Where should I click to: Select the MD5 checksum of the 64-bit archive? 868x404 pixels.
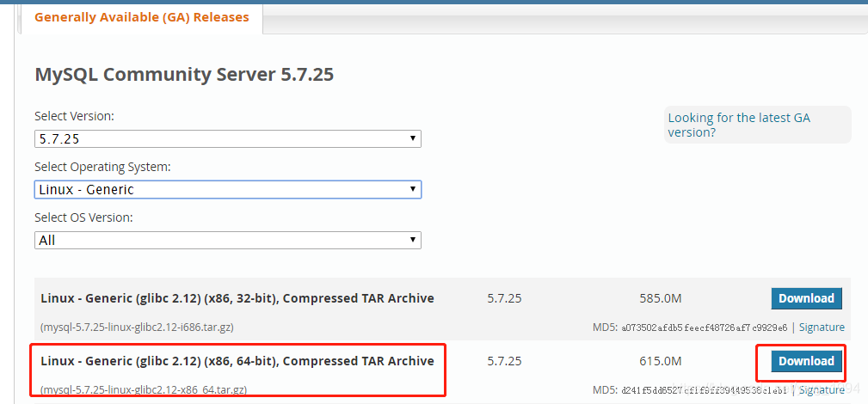point(705,391)
